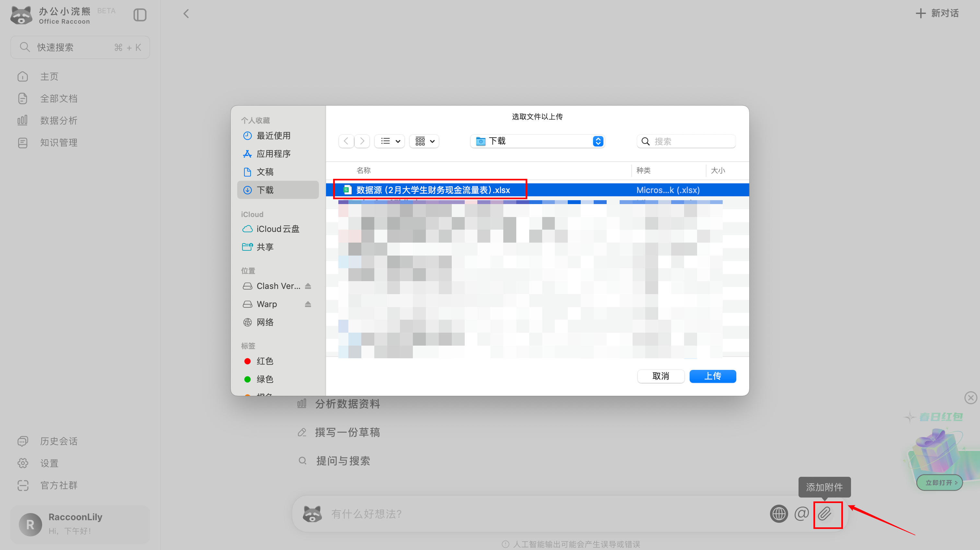
Task: Select iCloud云盘 in dialog sidebar
Action: (x=277, y=229)
